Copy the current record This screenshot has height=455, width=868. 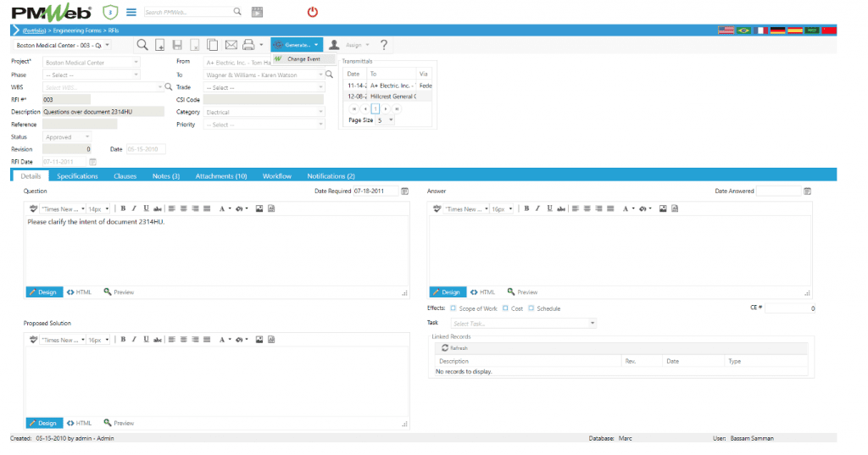(212, 45)
